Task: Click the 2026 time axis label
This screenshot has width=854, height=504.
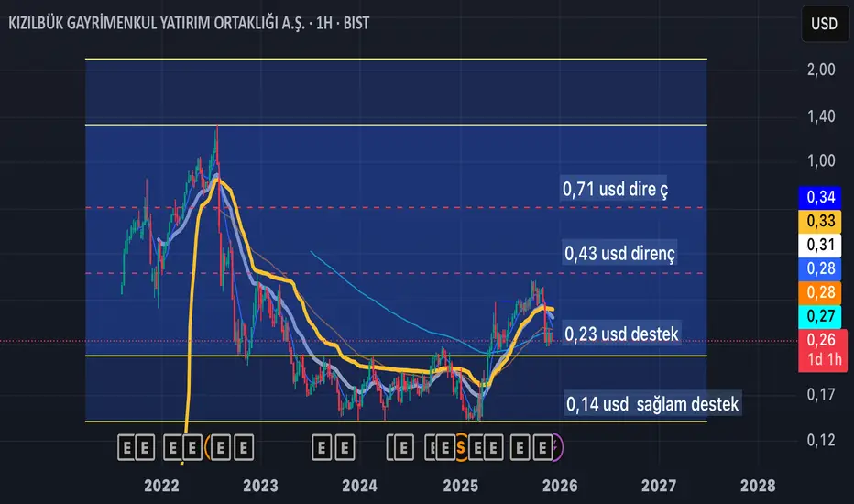Action: tap(560, 486)
